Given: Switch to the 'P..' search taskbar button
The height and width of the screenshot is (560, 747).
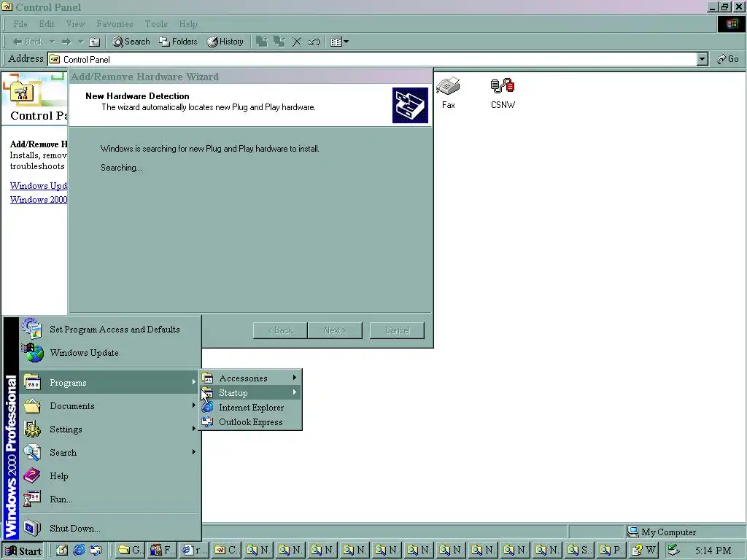Looking at the screenshot, I should (x=611, y=551).
